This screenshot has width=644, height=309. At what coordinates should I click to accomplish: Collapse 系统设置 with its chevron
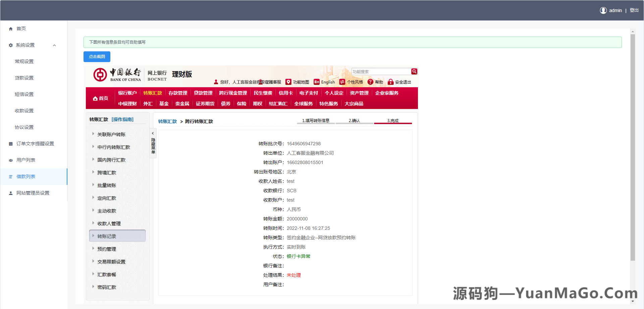54,45
